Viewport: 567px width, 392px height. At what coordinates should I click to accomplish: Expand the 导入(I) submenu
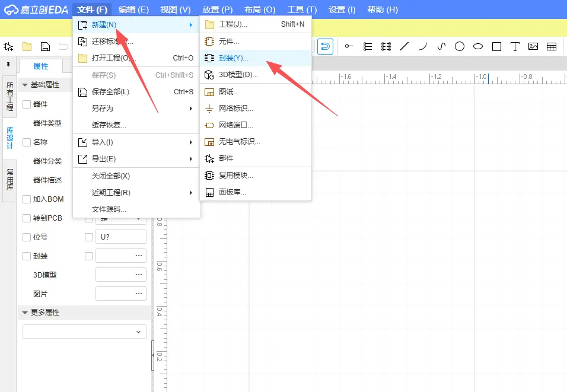tap(136, 142)
